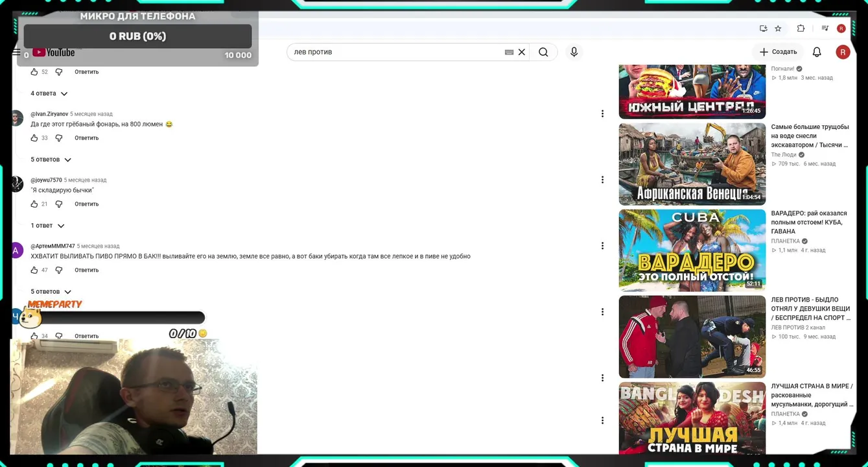This screenshot has width=868, height=467.
Task: Go to YouTube home via logo
Action: click(x=54, y=53)
